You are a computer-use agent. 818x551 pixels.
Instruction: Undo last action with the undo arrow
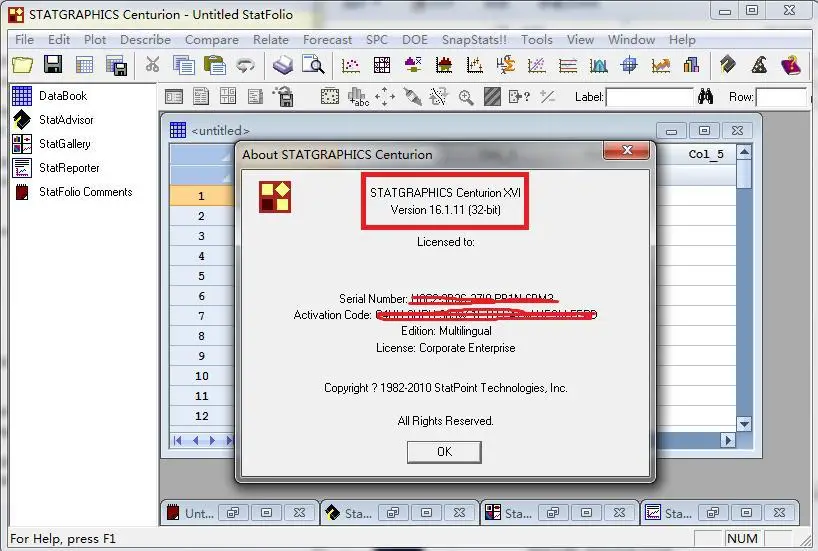point(245,65)
